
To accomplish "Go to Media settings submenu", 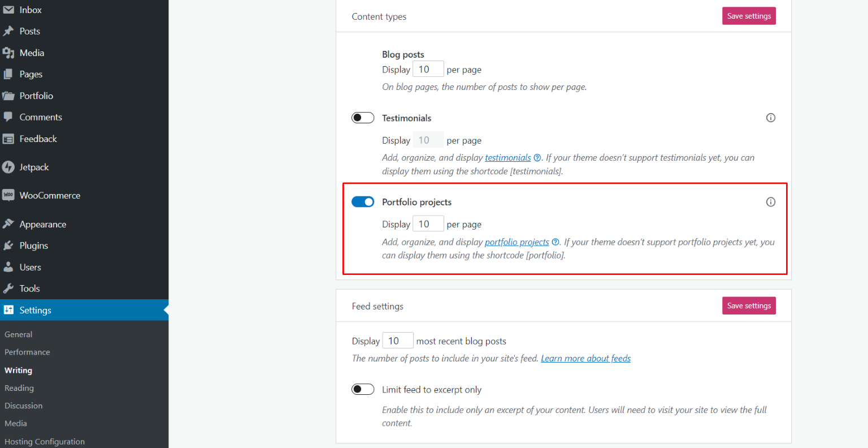I will [16, 423].
